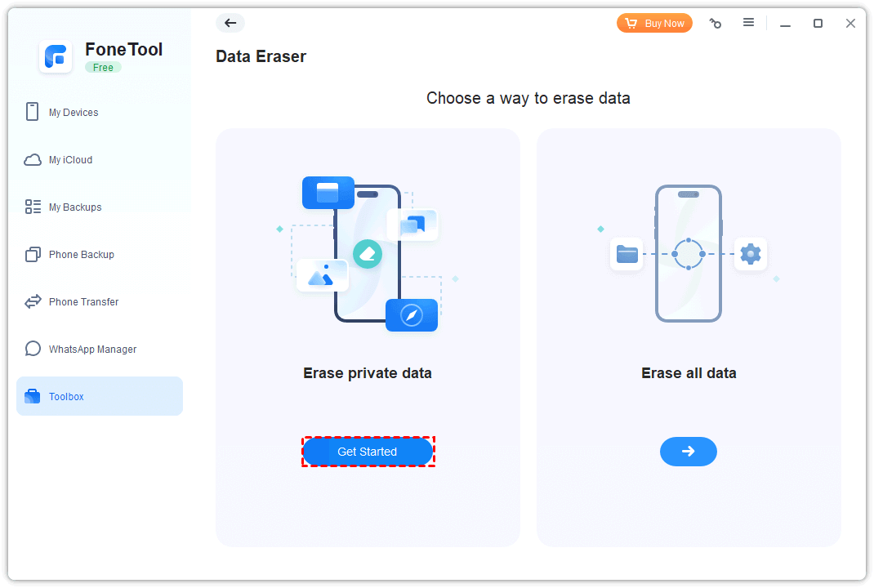Open the My iCloud section
The height and width of the screenshot is (588, 874).
point(70,160)
